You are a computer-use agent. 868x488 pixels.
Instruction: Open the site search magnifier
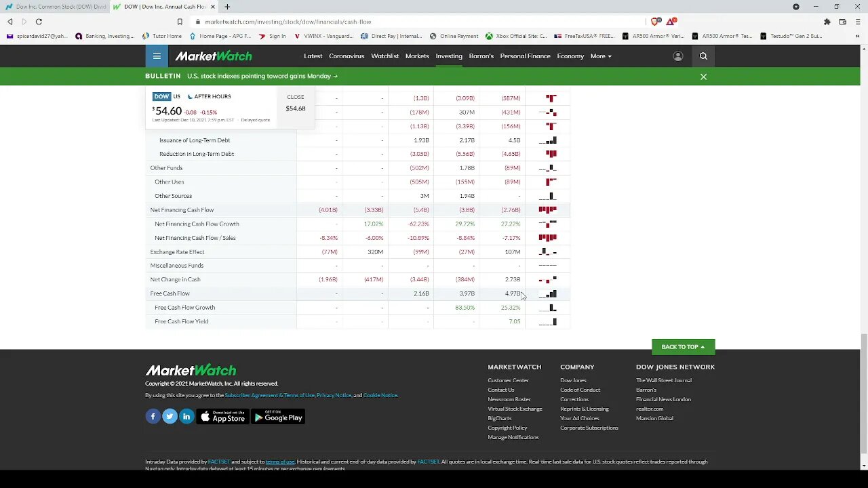point(703,56)
